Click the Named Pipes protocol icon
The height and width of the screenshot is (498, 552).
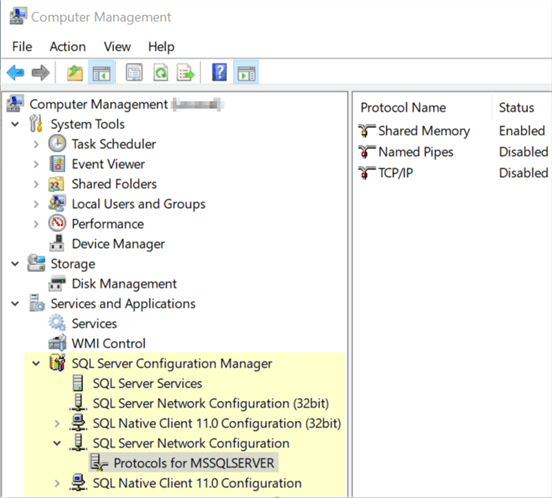[366, 152]
